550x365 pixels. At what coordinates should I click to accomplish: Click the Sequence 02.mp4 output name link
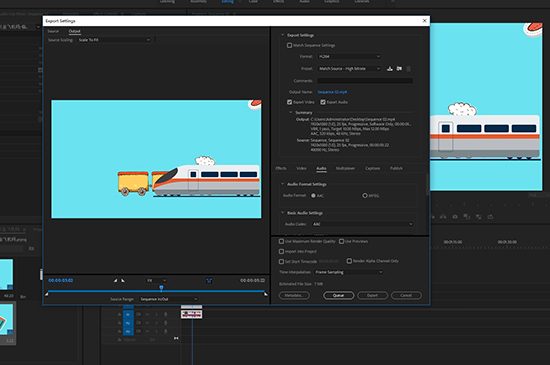tap(332, 92)
